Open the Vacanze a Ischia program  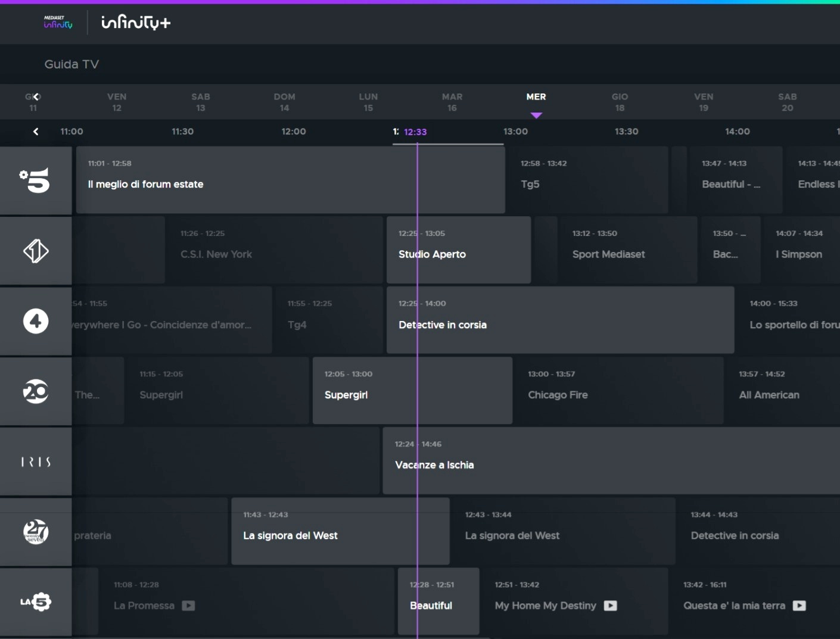click(611, 461)
